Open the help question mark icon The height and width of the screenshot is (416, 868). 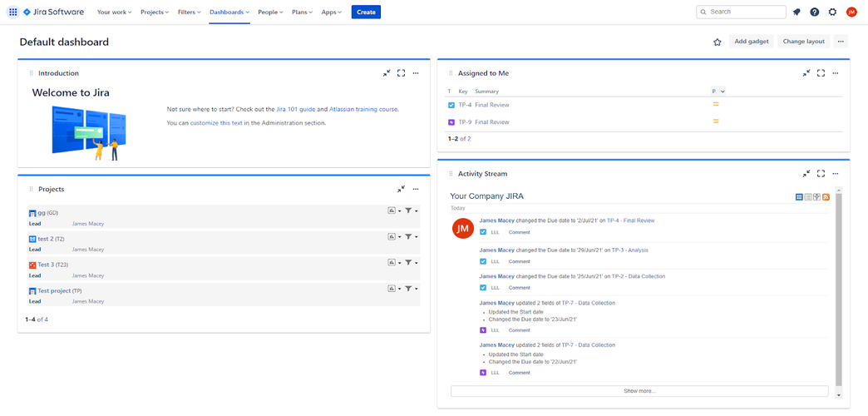pyautogui.click(x=814, y=12)
